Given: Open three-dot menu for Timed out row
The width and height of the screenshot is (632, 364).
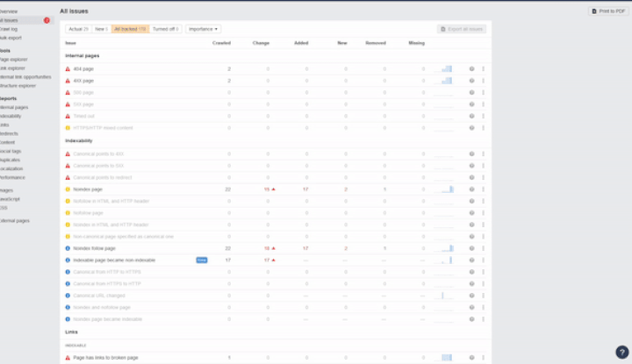Looking at the screenshot, I should (x=483, y=116).
